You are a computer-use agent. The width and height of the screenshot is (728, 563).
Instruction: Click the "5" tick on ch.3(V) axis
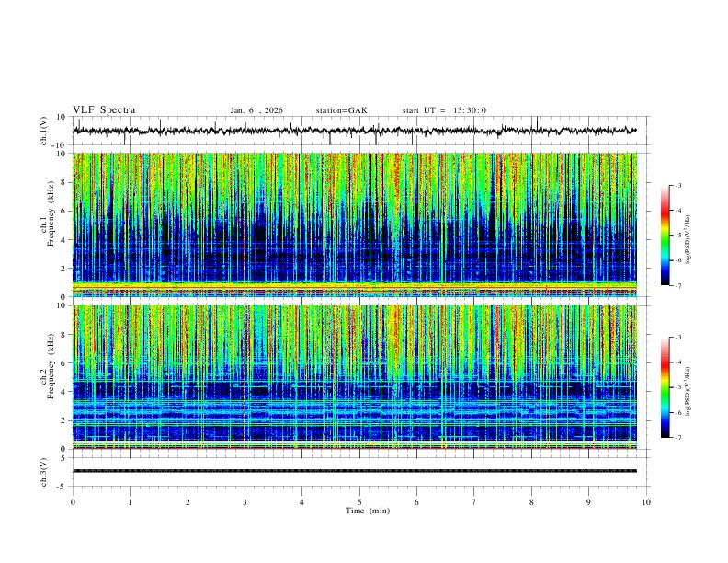64,458
